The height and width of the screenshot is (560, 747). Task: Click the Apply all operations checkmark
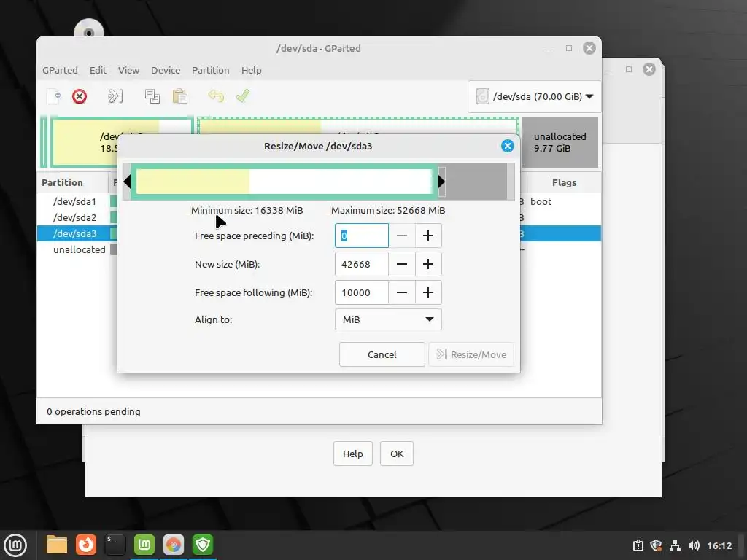(242, 96)
